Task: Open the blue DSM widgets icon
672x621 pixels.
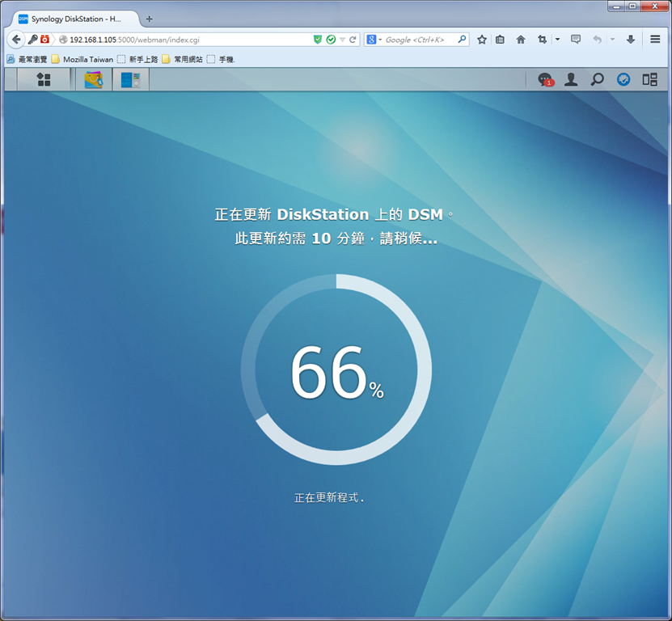Action: click(623, 79)
